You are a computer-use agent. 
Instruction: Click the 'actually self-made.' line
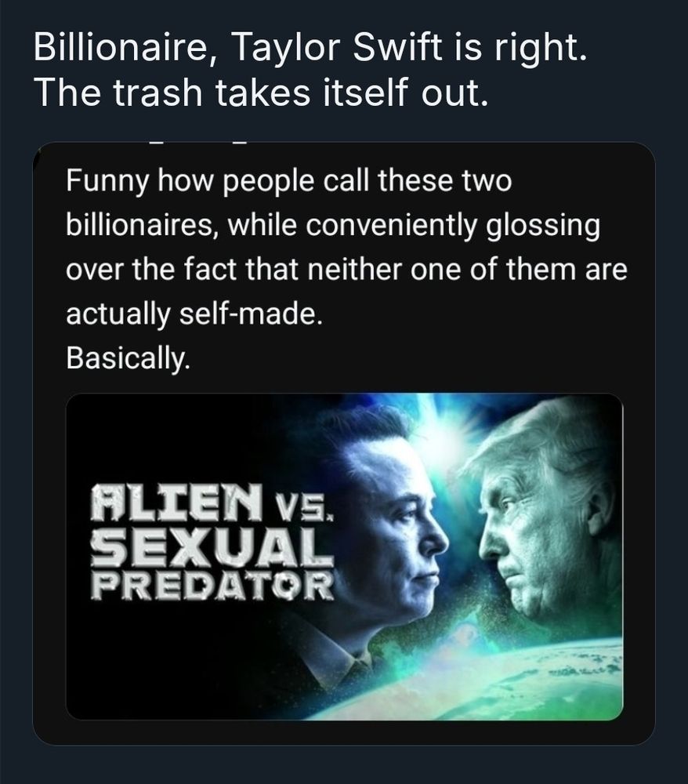coord(194,314)
